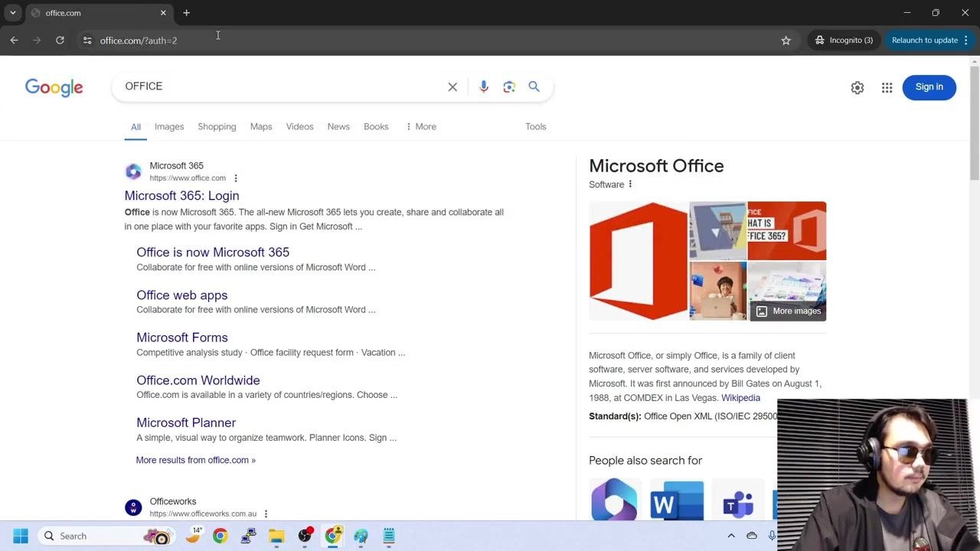This screenshot has height=551, width=980.
Task: Open the Microsoft 365 Copilot related search icon
Action: pos(614,500)
